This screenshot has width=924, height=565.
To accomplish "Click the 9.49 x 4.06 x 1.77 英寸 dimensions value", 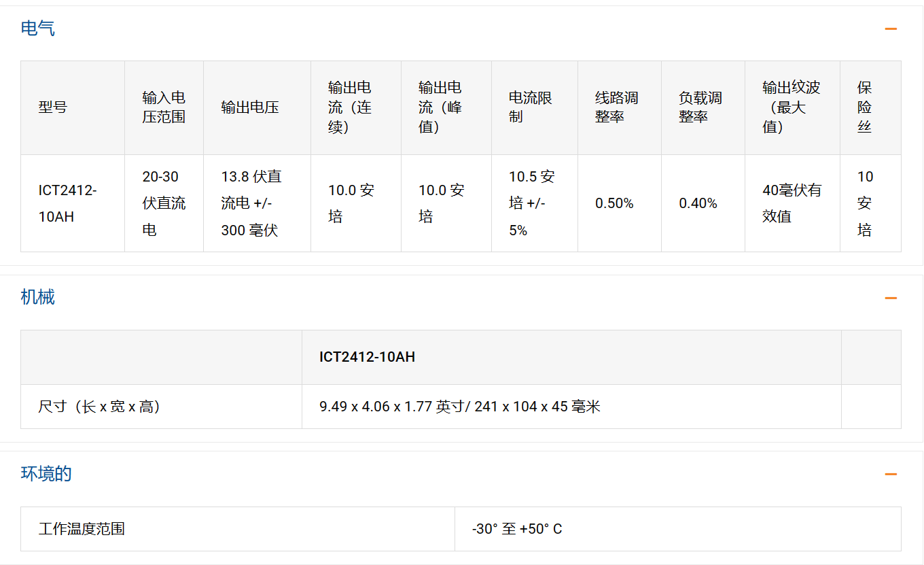I will 460,407.
